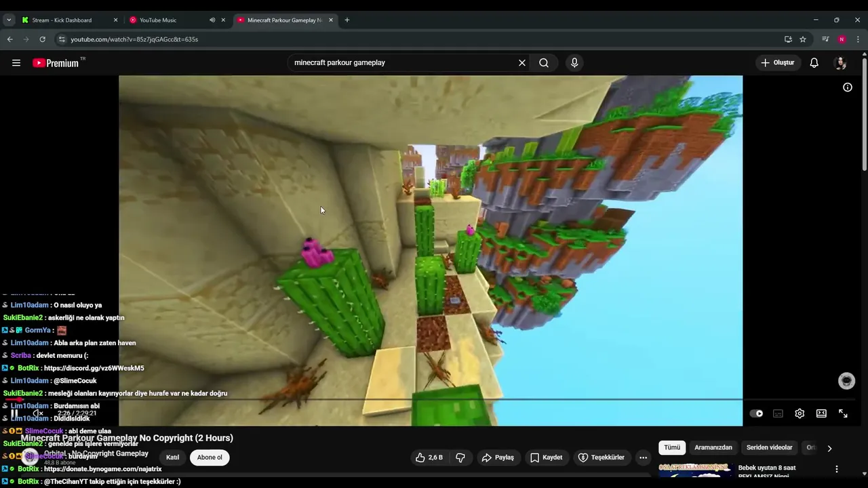Viewport: 868px width, 488px height.
Task: Toggle subtitles in the player
Action: [x=778, y=413]
